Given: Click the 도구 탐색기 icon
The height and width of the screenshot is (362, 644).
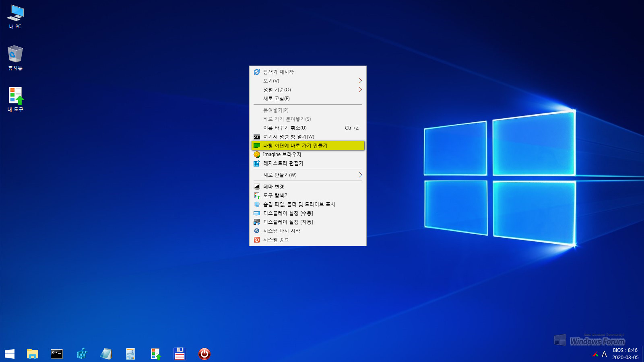Looking at the screenshot, I should click(257, 195).
